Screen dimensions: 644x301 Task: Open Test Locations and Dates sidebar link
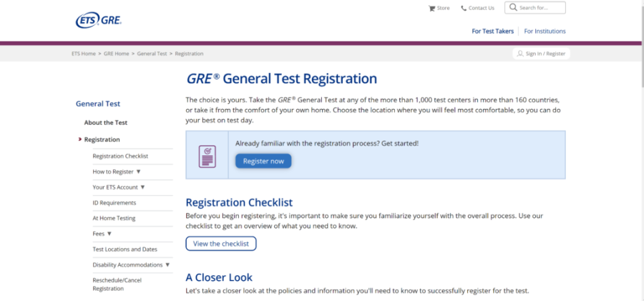[x=125, y=249]
